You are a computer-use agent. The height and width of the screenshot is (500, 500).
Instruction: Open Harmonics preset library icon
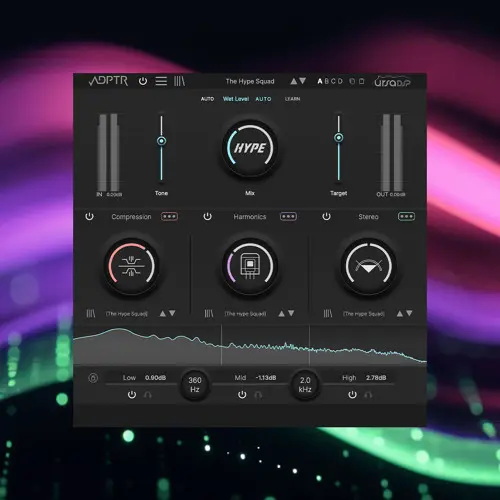coord(209,314)
